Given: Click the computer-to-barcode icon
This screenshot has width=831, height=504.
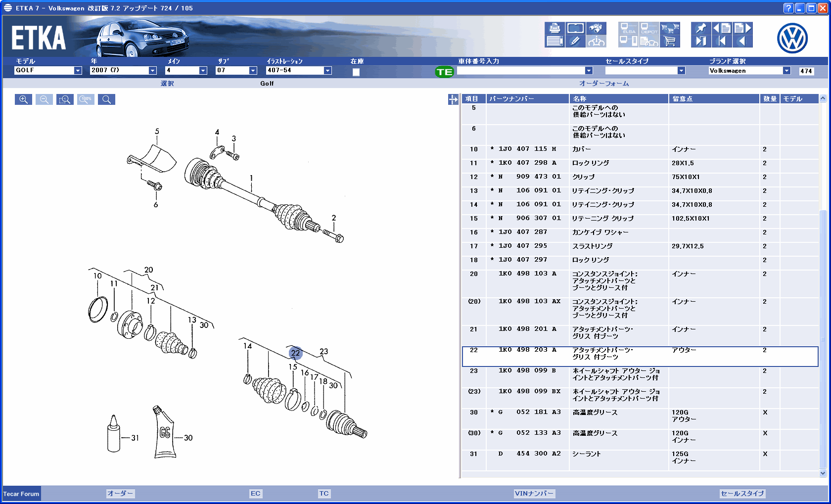Looking at the screenshot, I should (628, 41).
